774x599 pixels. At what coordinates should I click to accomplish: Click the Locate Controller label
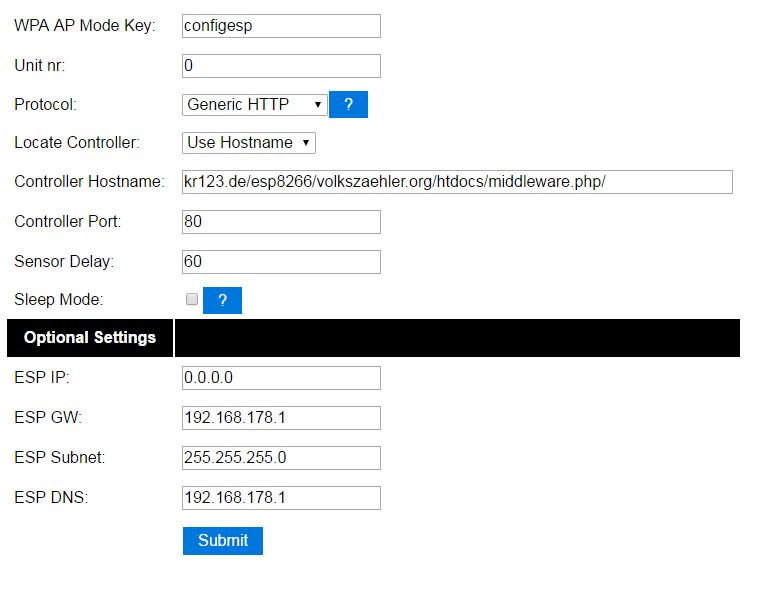[77, 142]
